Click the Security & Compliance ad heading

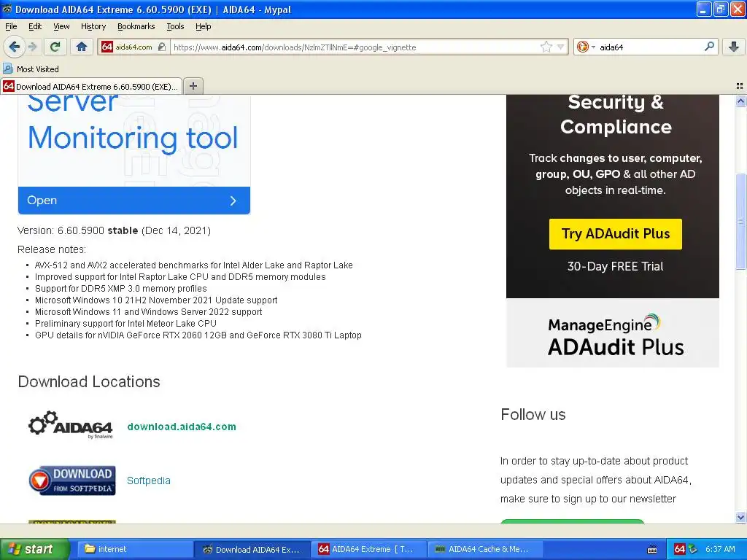point(616,114)
